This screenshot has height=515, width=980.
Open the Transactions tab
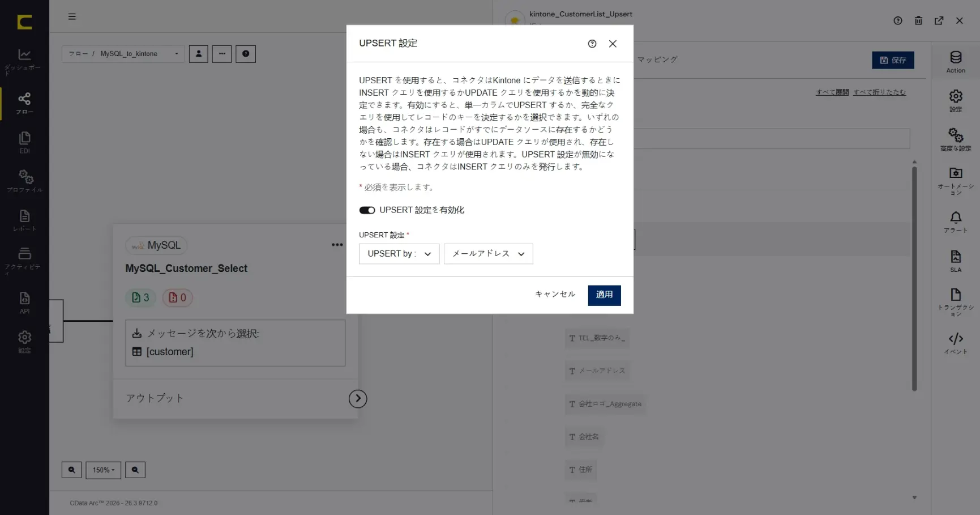point(956,302)
